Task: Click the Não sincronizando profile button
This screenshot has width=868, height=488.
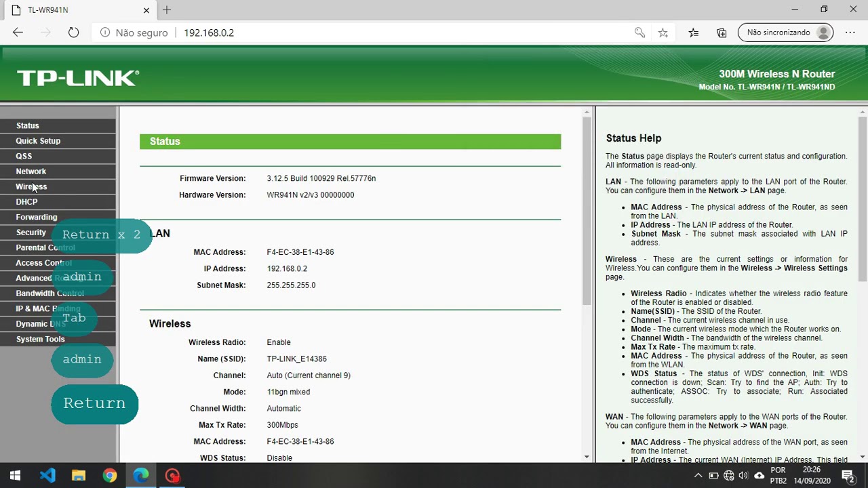Action: coord(785,33)
